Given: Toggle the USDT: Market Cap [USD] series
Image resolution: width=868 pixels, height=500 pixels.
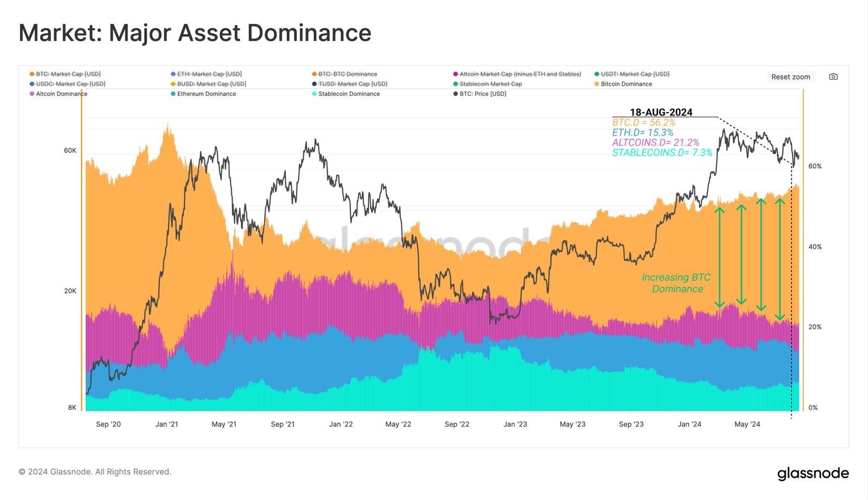Looking at the screenshot, I should [631, 74].
